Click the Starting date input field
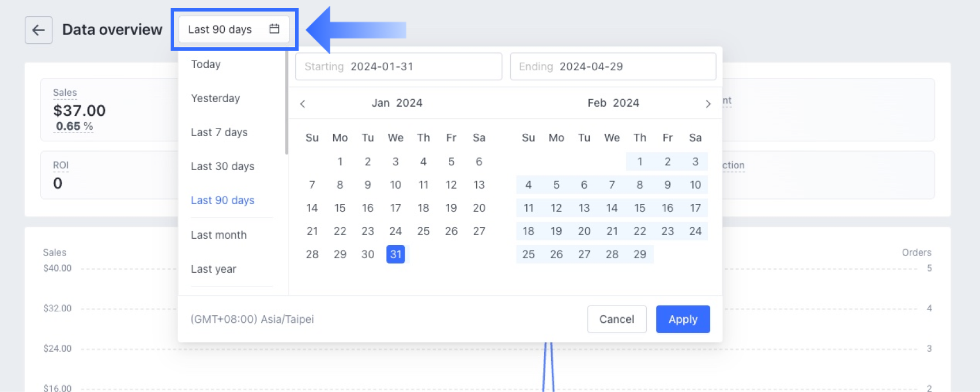980x392 pixels. coord(398,66)
